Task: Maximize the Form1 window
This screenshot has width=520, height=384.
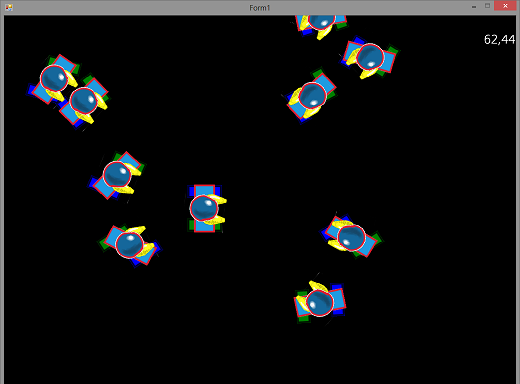Action: tap(487, 6)
